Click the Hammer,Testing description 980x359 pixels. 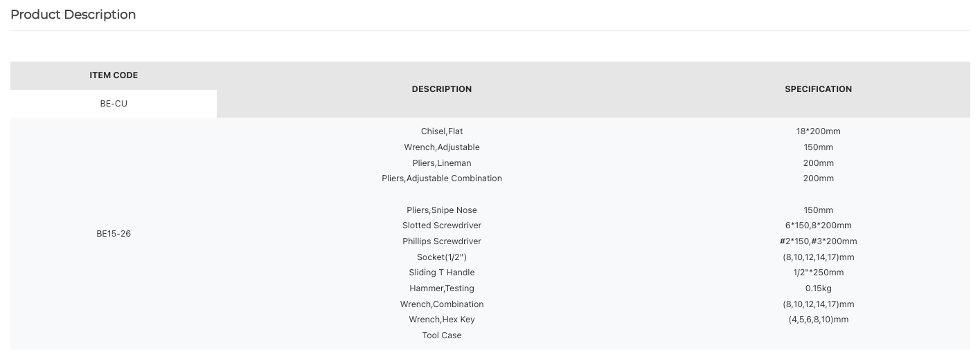pyautogui.click(x=442, y=288)
